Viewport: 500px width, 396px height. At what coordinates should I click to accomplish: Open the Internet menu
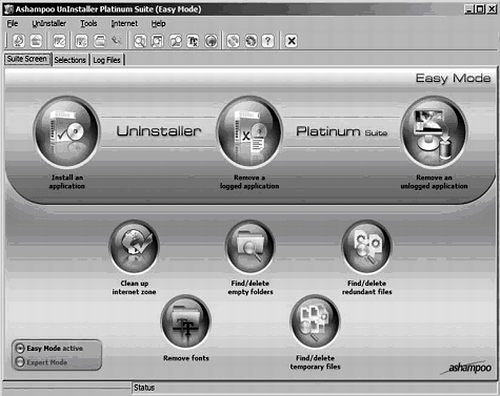point(124,24)
